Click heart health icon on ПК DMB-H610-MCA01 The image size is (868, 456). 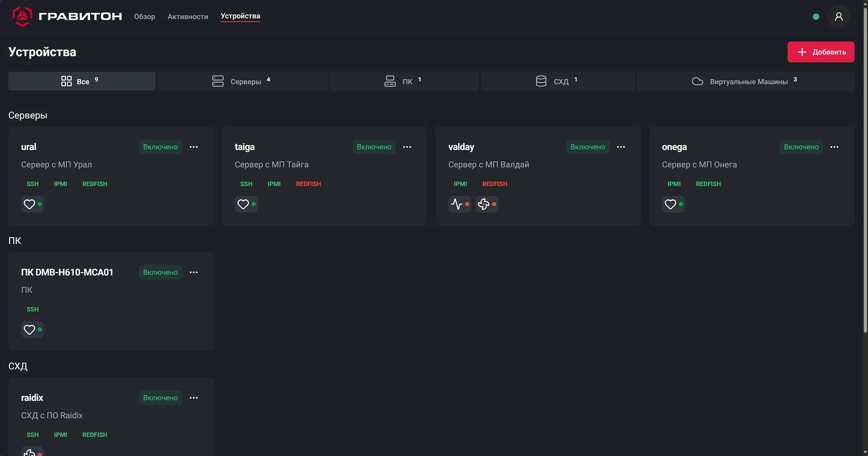pos(30,330)
